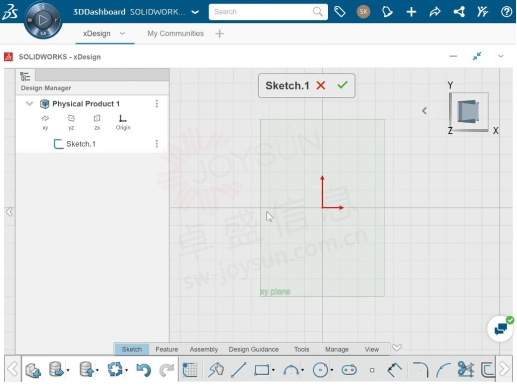Toggle the xy plane visibility
Image resolution: width=517 pixels, height=388 pixels.
point(45,122)
